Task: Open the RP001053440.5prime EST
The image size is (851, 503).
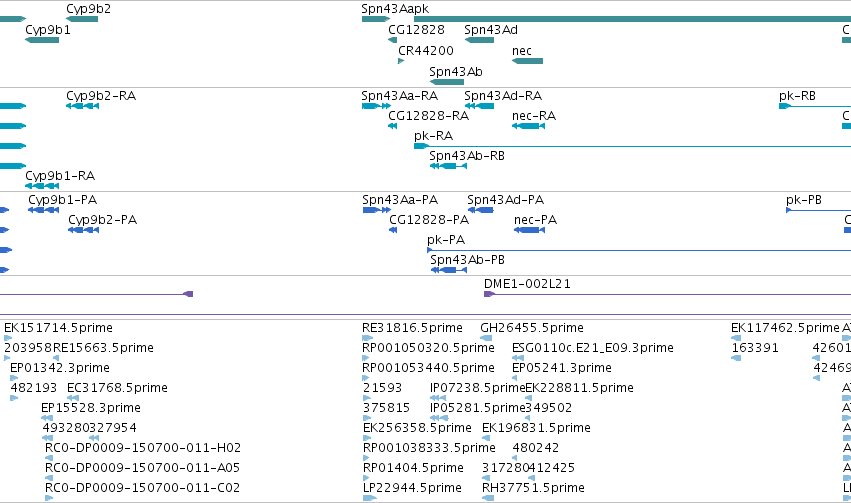Action: coord(365,378)
